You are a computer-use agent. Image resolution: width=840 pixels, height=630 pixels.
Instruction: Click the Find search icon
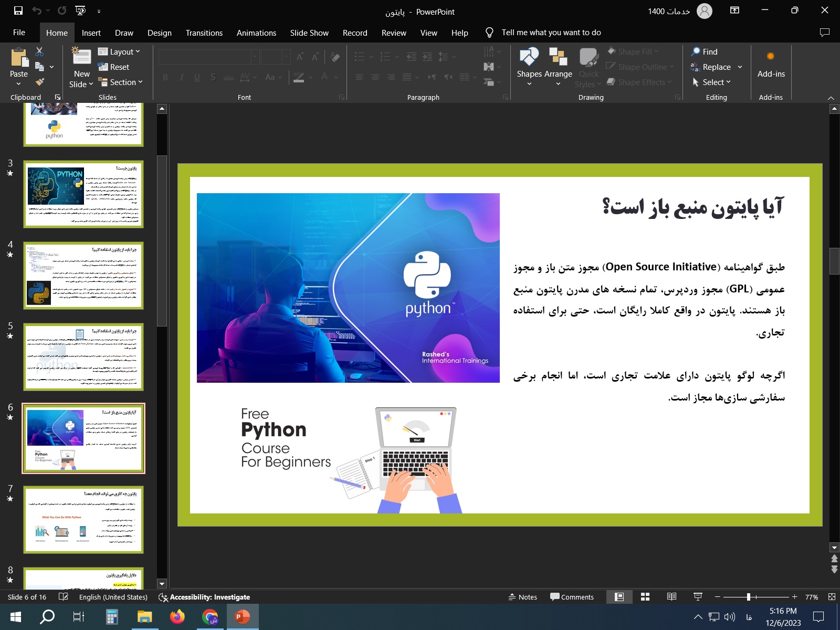click(704, 51)
